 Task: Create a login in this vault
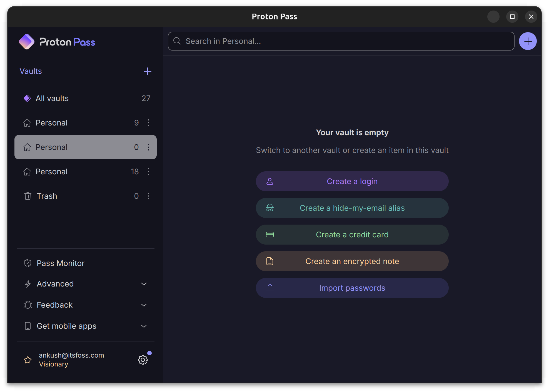pos(352,181)
